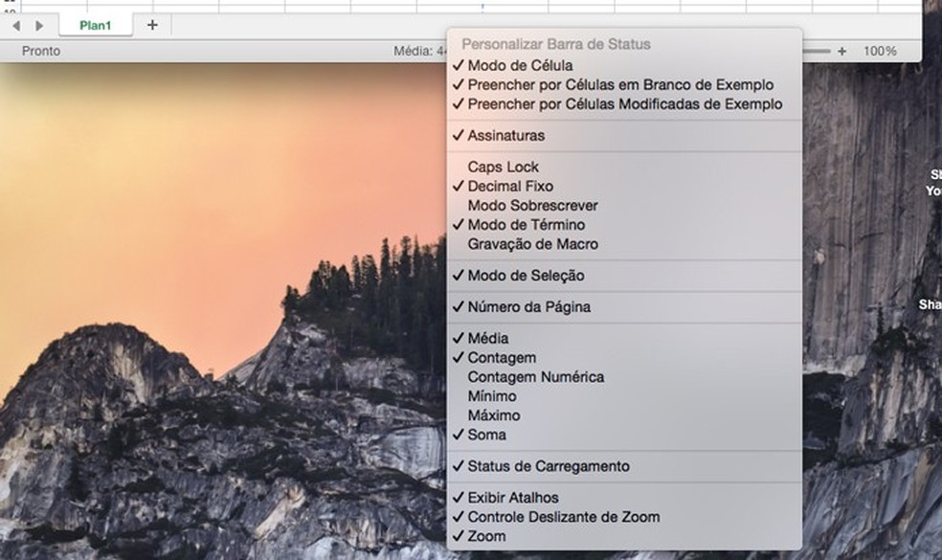Toggle Status de Carregamento entry
The image size is (942, 560).
coord(624,465)
